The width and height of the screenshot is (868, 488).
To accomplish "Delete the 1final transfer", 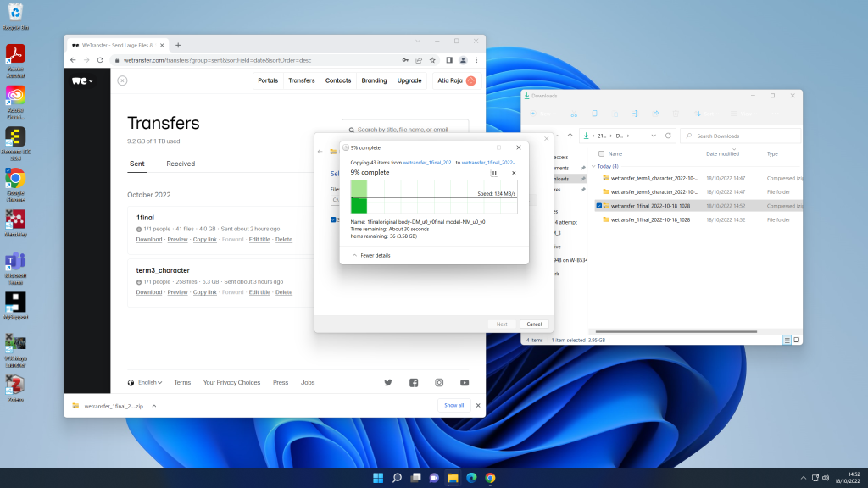I will pyautogui.click(x=283, y=240).
